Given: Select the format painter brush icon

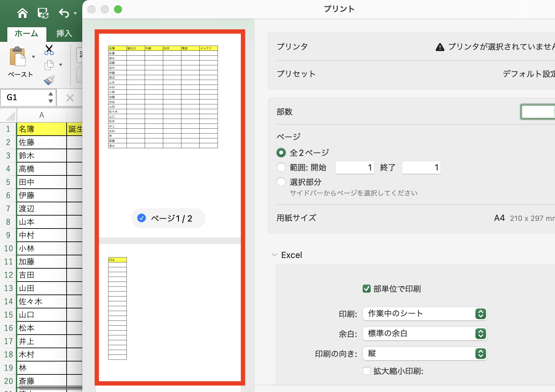Looking at the screenshot, I should coord(49,80).
